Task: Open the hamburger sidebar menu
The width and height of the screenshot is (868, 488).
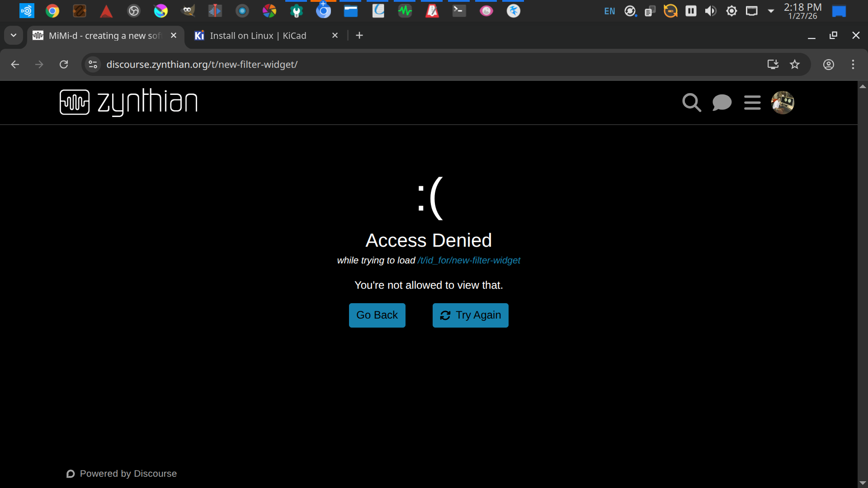Action: click(x=752, y=103)
